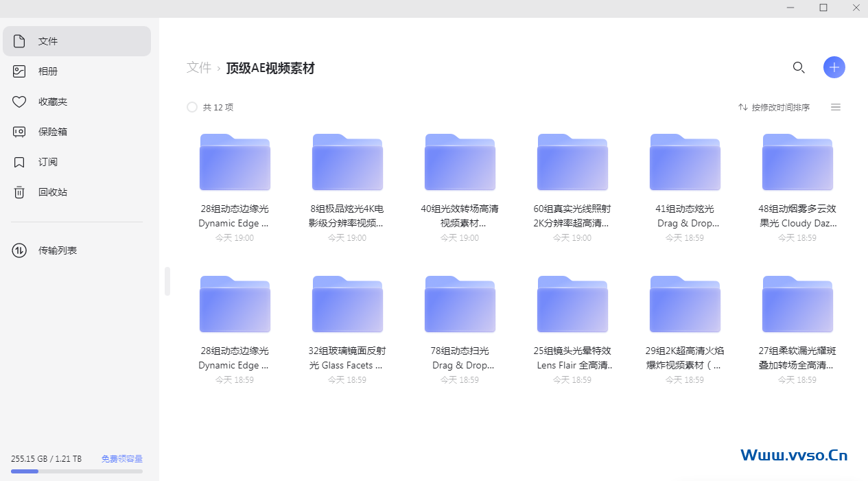Click the search magnifier icon
The width and height of the screenshot is (868, 481).
point(799,67)
